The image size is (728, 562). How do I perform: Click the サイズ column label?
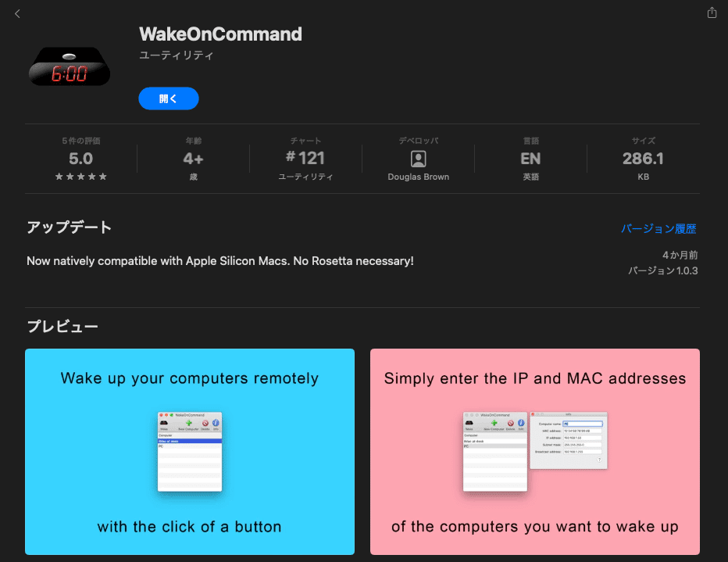coord(643,141)
